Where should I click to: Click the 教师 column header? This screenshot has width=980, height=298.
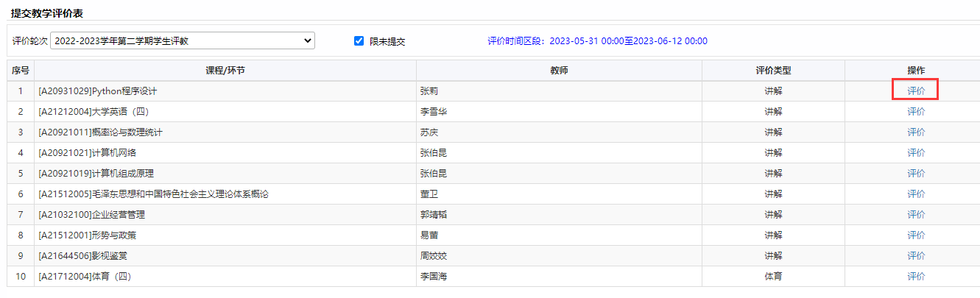(559, 71)
